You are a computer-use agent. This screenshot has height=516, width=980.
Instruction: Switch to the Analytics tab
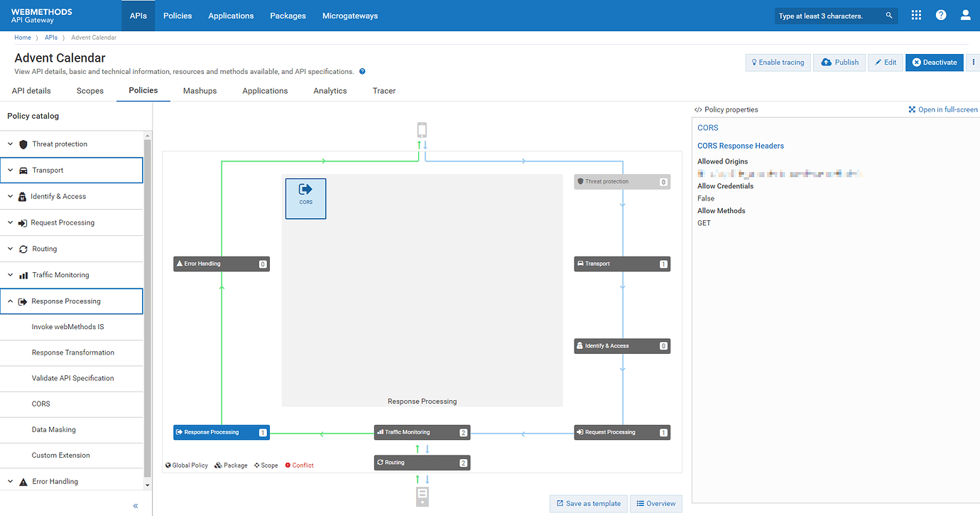pyautogui.click(x=330, y=91)
